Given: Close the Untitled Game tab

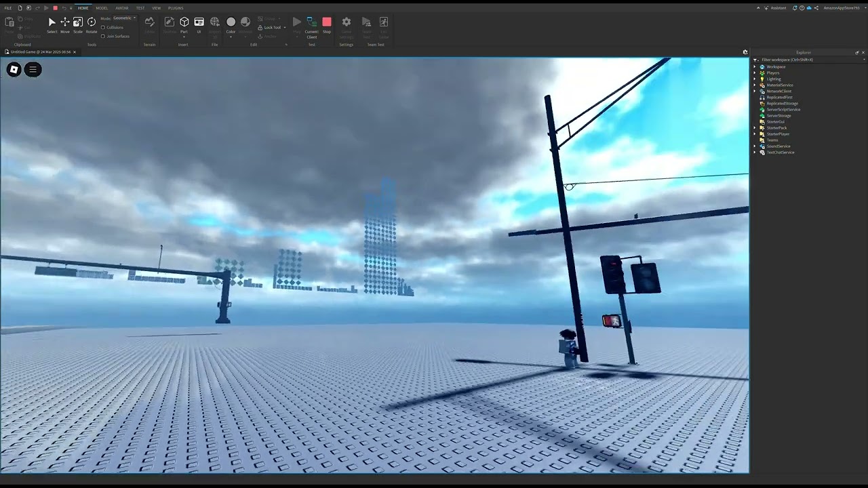Looking at the screenshot, I should (x=75, y=52).
